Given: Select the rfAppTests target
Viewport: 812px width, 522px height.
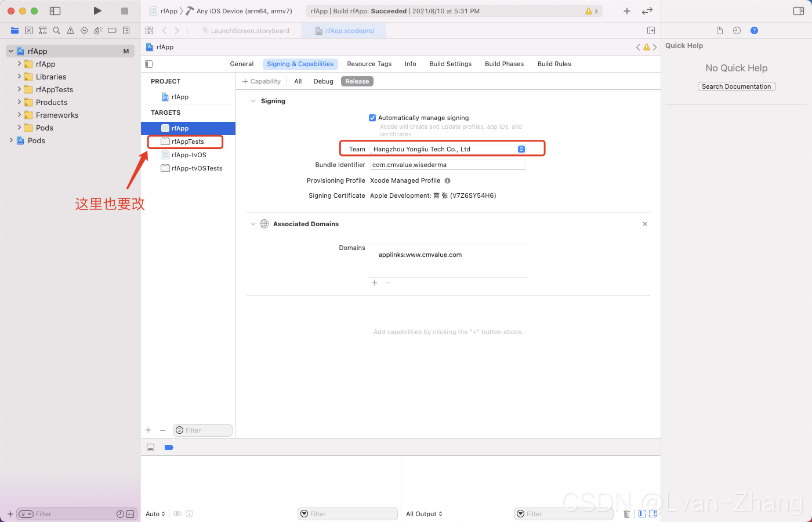Looking at the screenshot, I should pos(188,142).
